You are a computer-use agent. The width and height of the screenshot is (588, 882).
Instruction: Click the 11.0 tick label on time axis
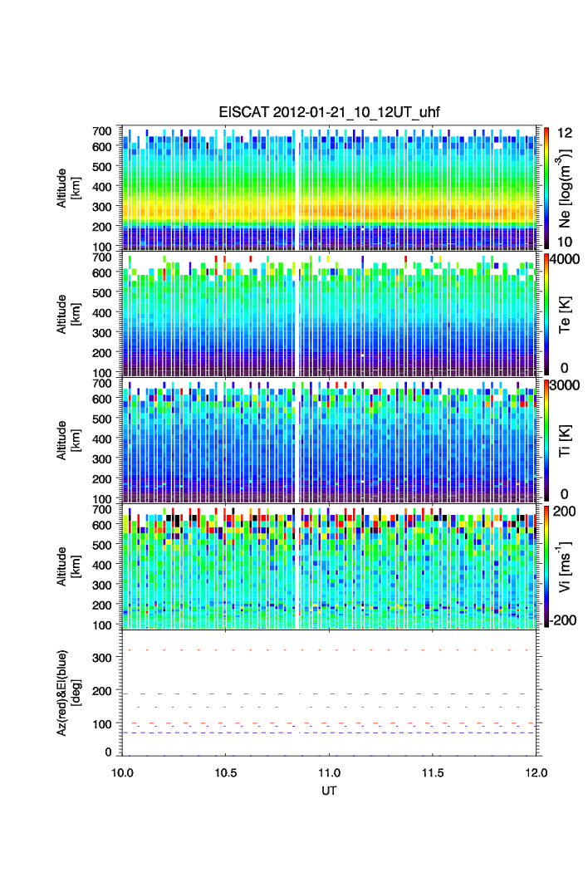click(330, 772)
